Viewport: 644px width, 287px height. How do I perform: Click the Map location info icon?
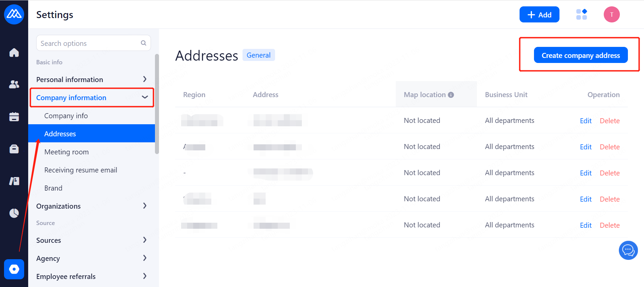coord(451,95)
